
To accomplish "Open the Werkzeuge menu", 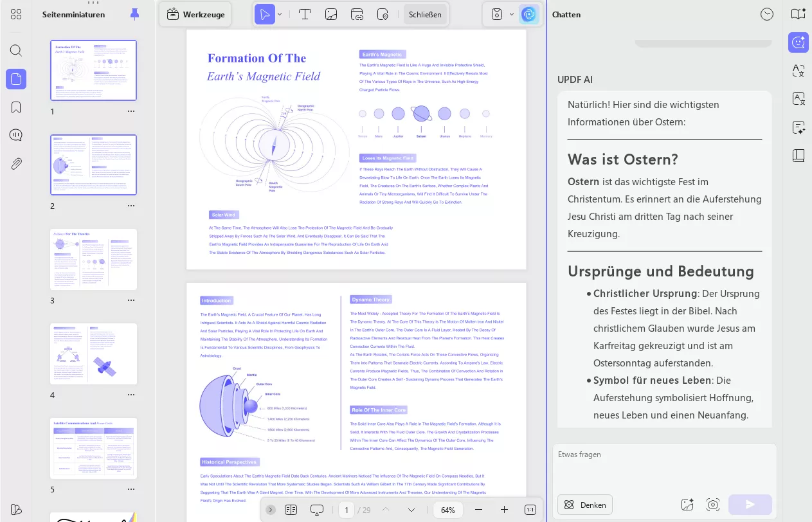I will point(195,14).
